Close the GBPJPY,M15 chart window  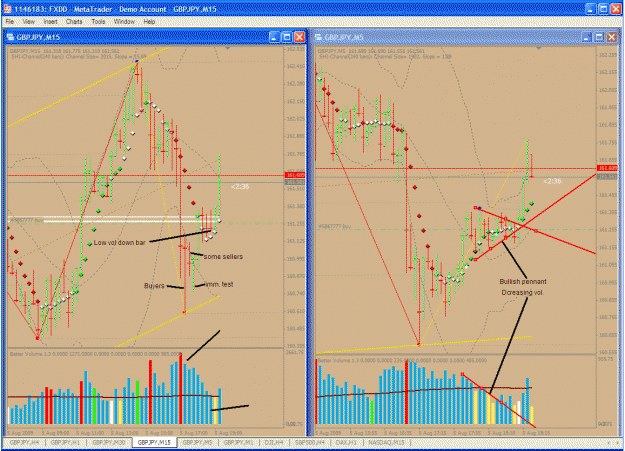click(299, 37)
